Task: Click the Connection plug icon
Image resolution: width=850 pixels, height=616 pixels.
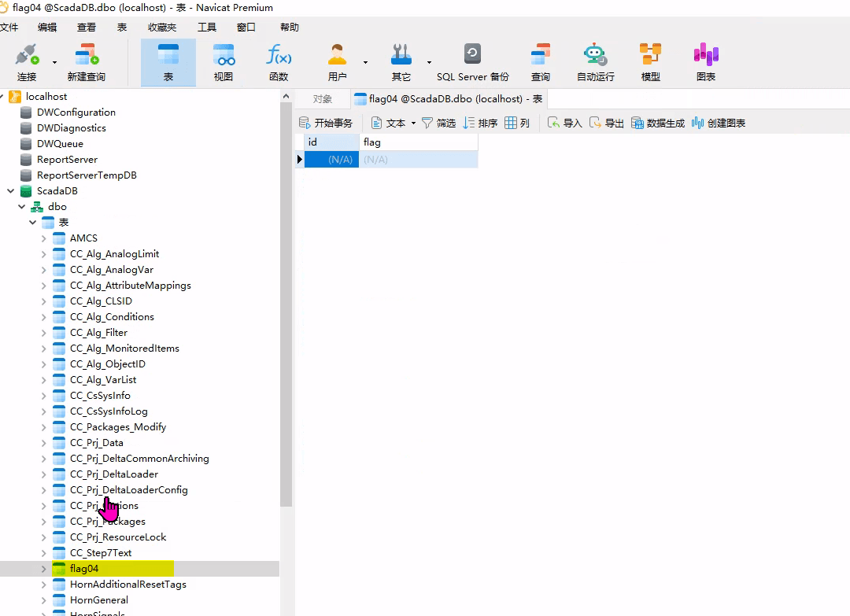Action: point(27,55)
